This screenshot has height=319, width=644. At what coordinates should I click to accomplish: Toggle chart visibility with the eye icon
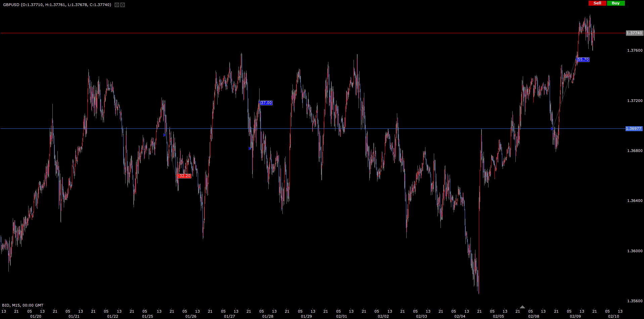117,5
